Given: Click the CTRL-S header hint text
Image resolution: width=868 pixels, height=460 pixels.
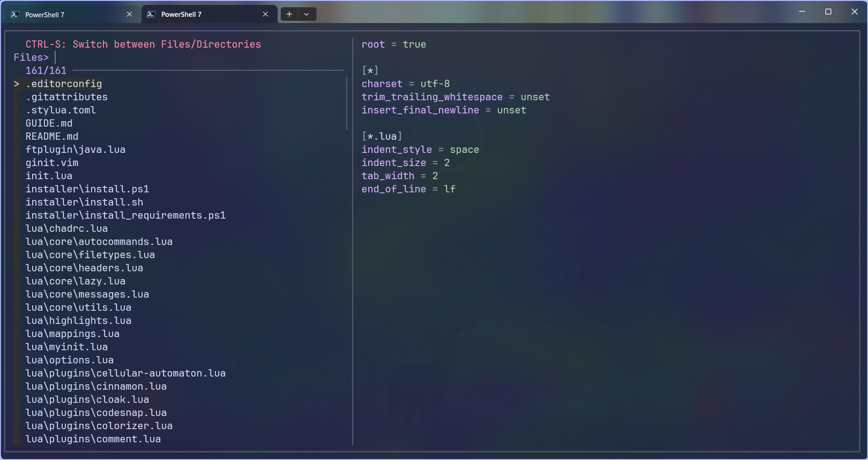Looking at the screenshot, I should coord(143,44).
